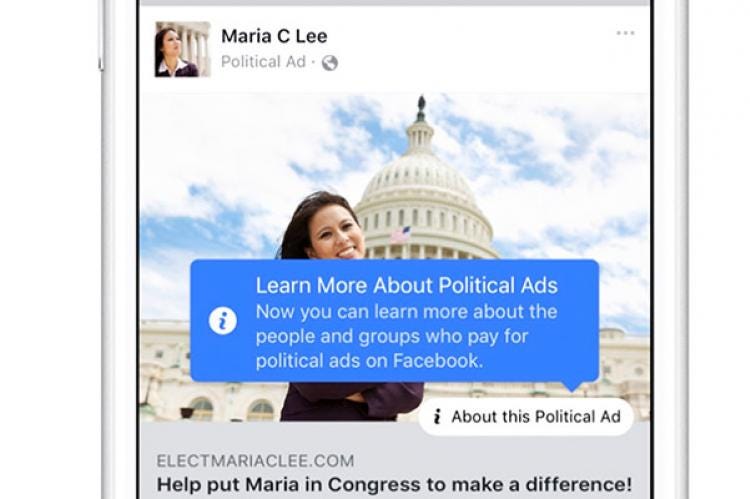Click the info icon in blue tooltip
This screenshot has width=750, height=499.
tap(222, 321)
